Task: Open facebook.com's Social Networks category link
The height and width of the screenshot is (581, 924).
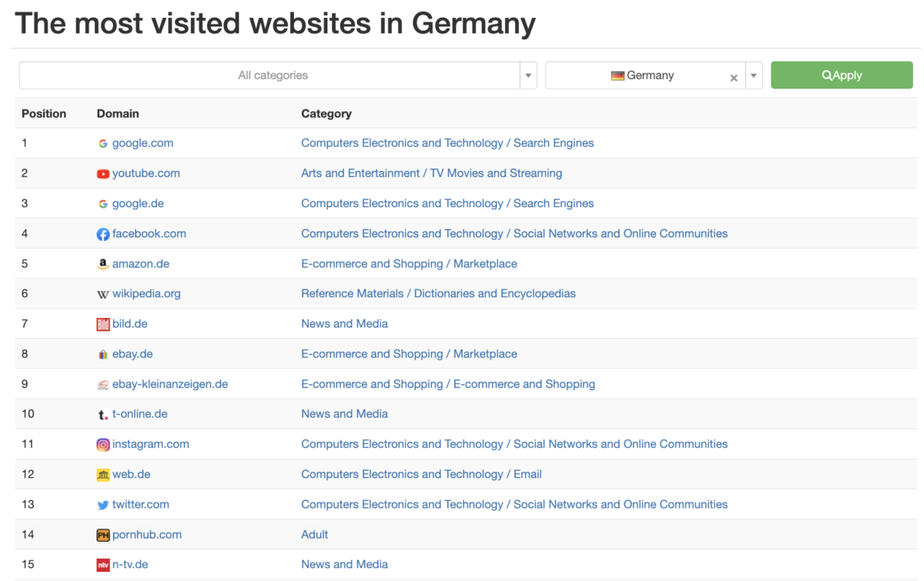Action: point(514,233)
